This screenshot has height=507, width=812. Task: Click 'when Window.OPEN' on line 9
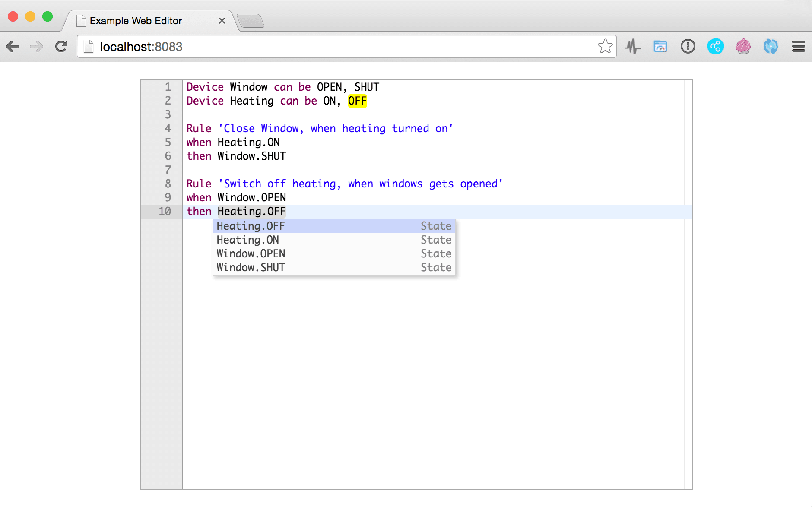point(236,198)
